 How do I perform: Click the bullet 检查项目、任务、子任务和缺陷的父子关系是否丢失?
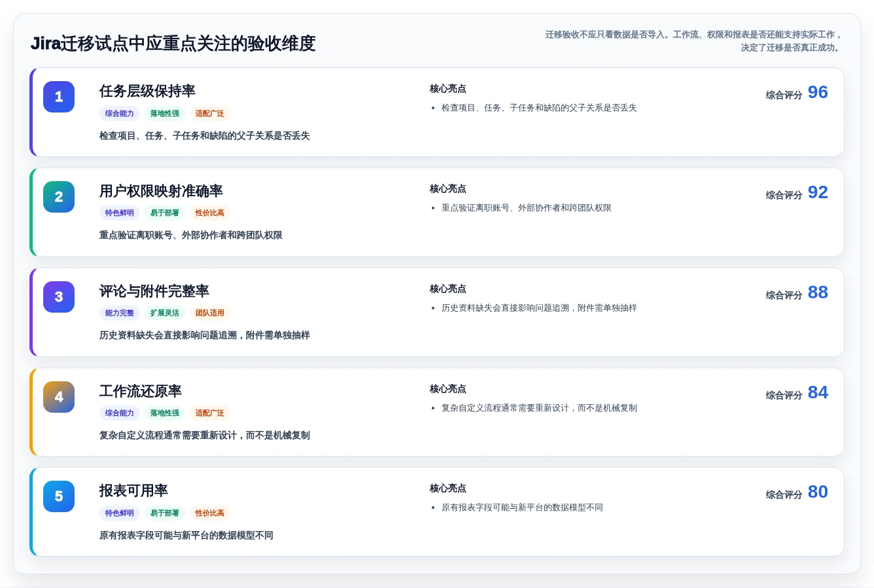click(x=539, y=107)
